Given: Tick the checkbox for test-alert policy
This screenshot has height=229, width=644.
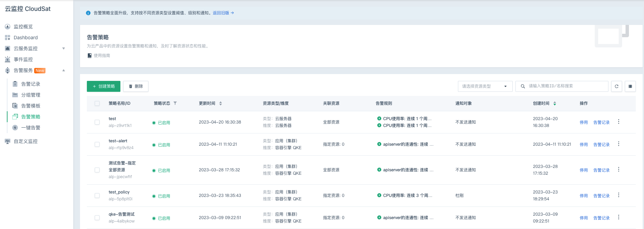Looking at the screenshot, I should [97, 144].
